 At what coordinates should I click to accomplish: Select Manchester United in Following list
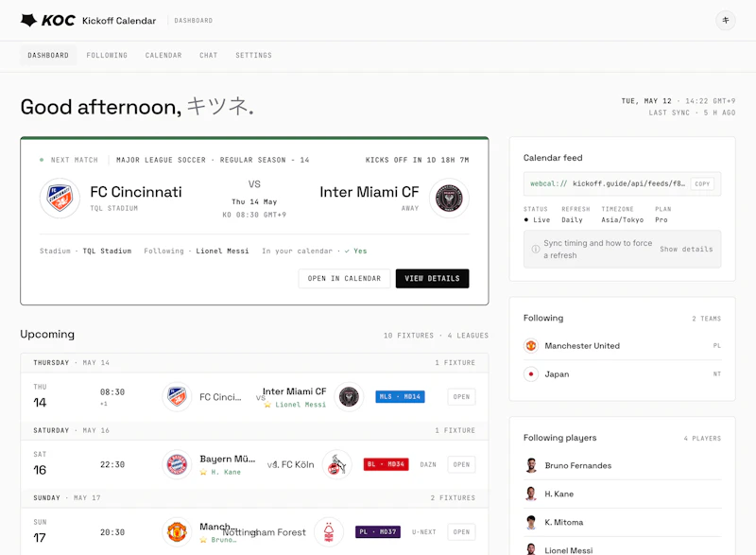pyautogui.click(x=623, y=346)
